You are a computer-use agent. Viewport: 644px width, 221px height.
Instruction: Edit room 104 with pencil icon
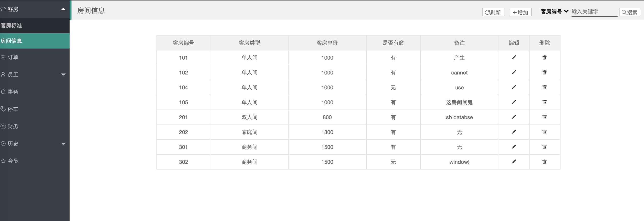514,87
